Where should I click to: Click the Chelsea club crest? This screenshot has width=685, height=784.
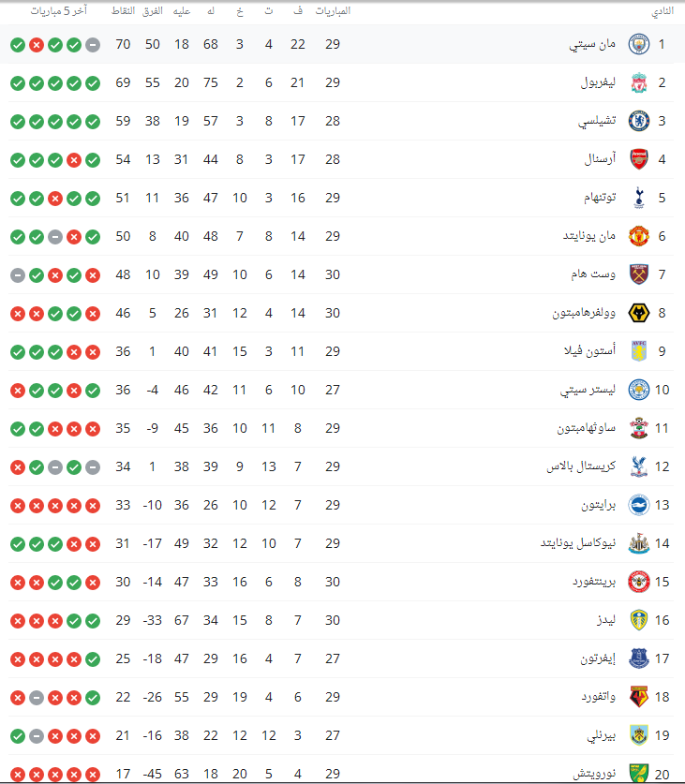[638, 121]
